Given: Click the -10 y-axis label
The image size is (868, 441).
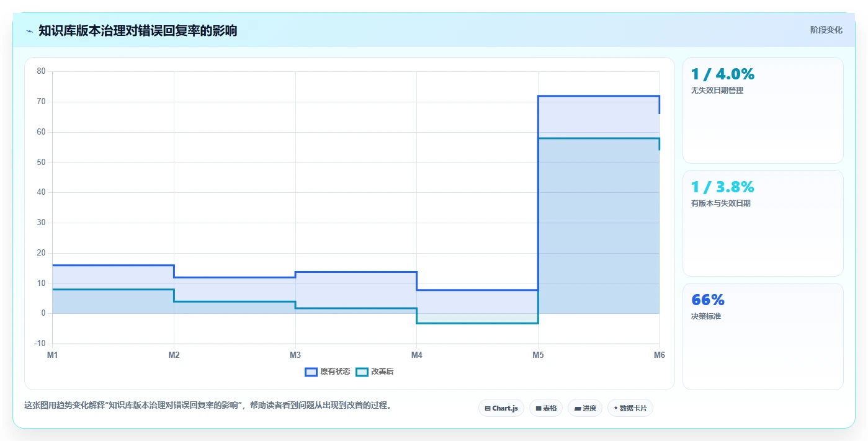Looking at the screenshot, I should coord(40,344).
